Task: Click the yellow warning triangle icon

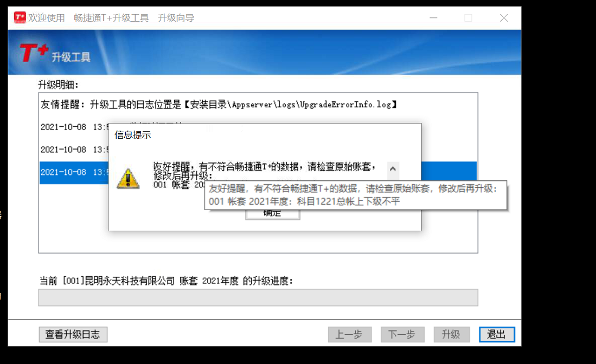Action: [x=128, y=178]
